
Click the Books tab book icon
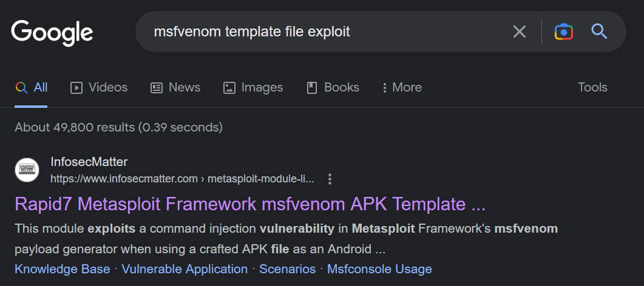coord(312,88)
